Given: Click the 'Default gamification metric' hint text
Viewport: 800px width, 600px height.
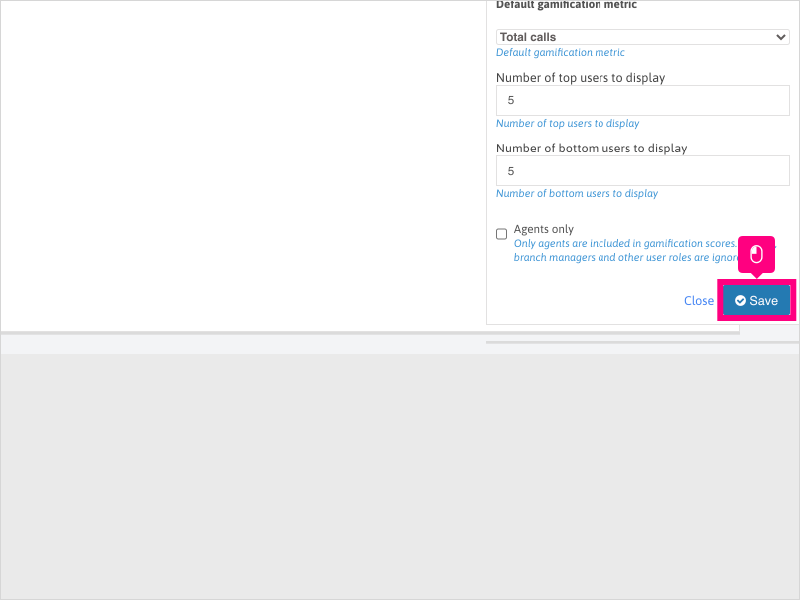Looking at the screenshot, I should coord(560,53).
